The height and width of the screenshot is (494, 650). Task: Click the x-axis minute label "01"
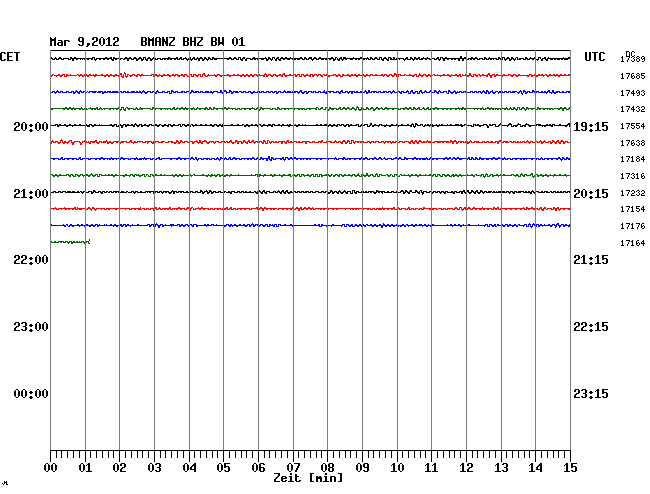pos(85,468)
